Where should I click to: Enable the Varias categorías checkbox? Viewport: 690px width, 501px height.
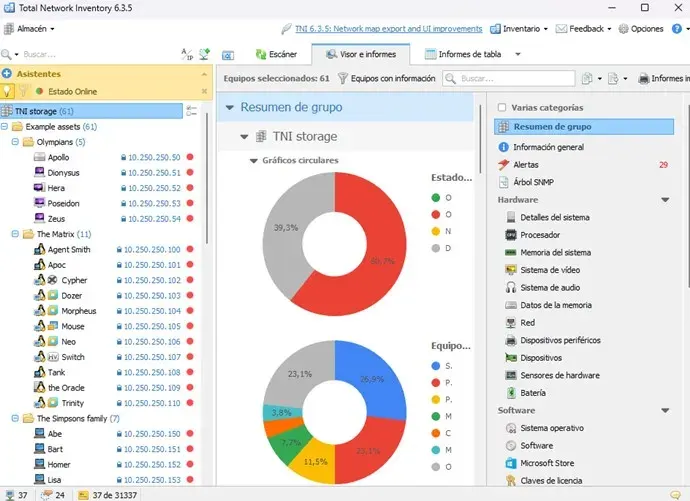coord(502,107)
